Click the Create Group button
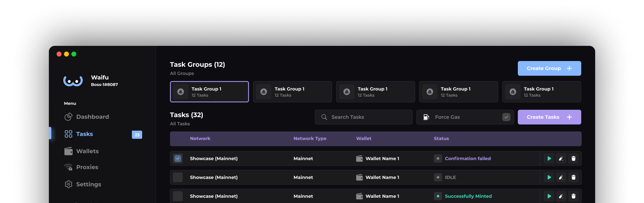Screen dimensions: 644x203 (549, 68)
